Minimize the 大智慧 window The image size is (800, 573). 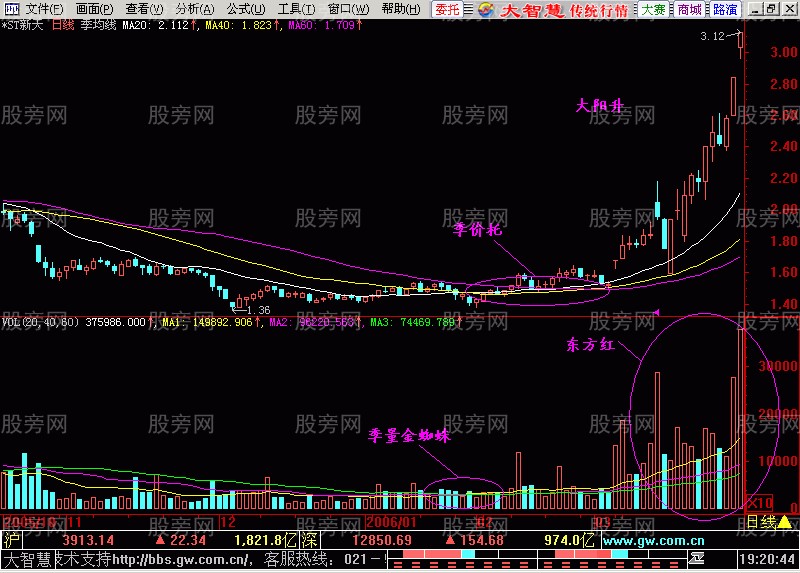click(x=756, y=9)
